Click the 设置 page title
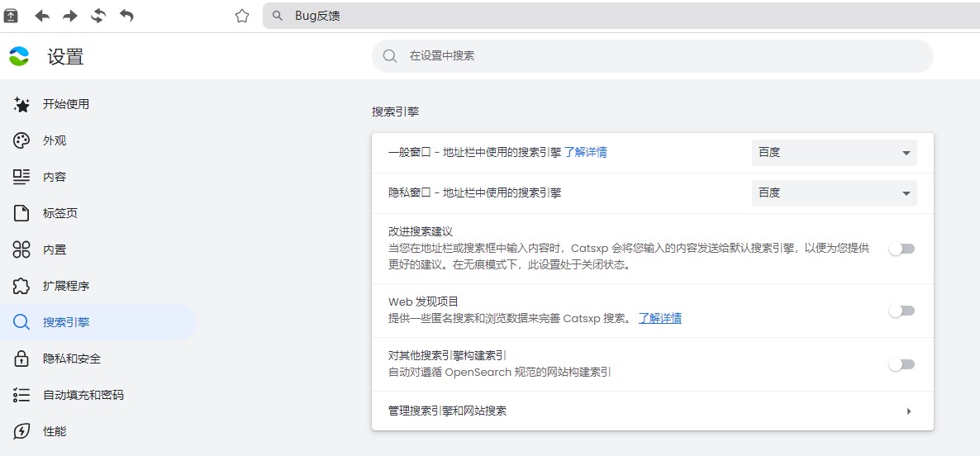This screenshot has height=456, width=980. pyautogui.click(x=65, y=57)
